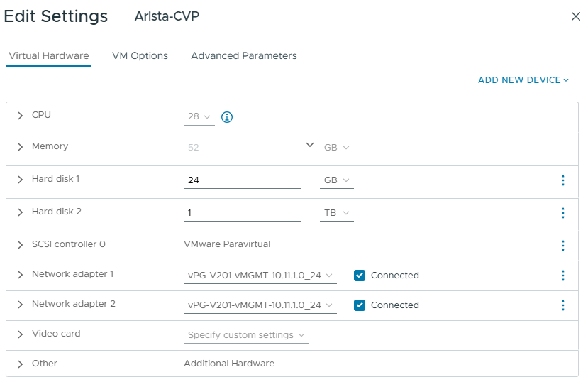Expand Hard disk 1 details

pos(21,180)
